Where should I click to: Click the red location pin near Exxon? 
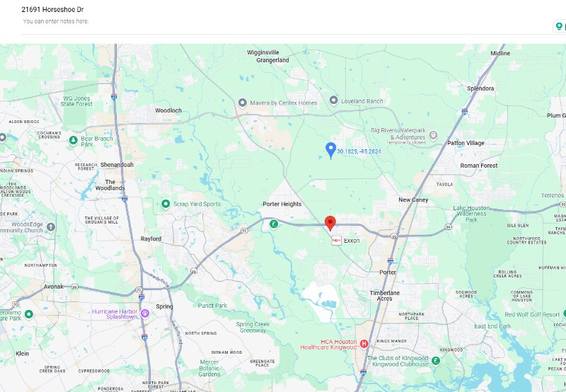330,224
